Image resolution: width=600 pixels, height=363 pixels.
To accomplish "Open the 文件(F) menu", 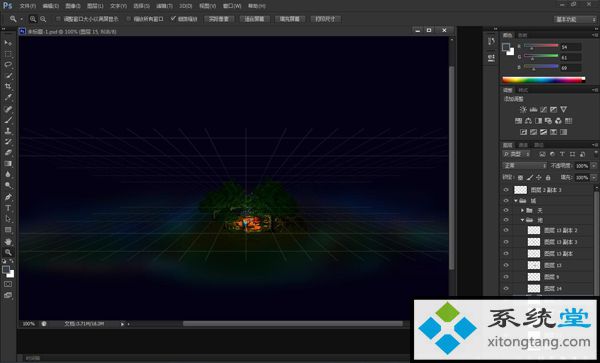I will click(x=28, y=6).
